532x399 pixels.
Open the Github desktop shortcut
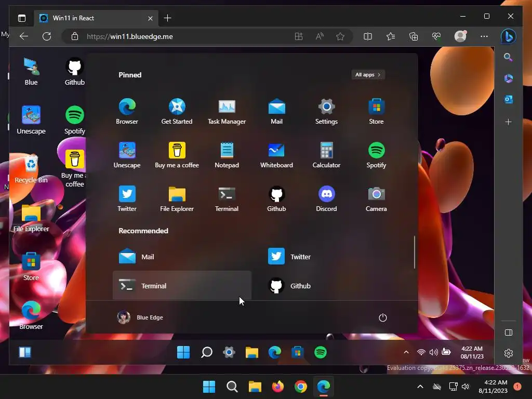(75, 71)
